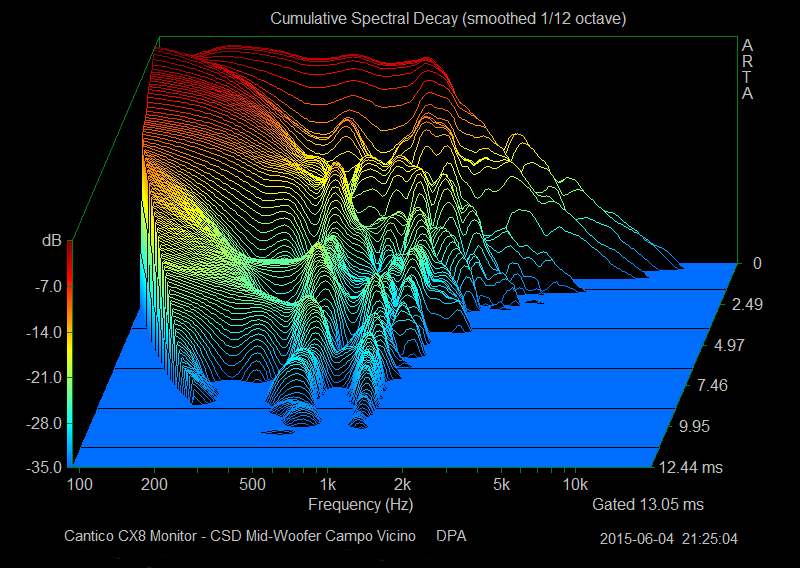Click the '0' time axis value
Image resolution: width=800 pixels, height=568 pixels.
(757, 263)
